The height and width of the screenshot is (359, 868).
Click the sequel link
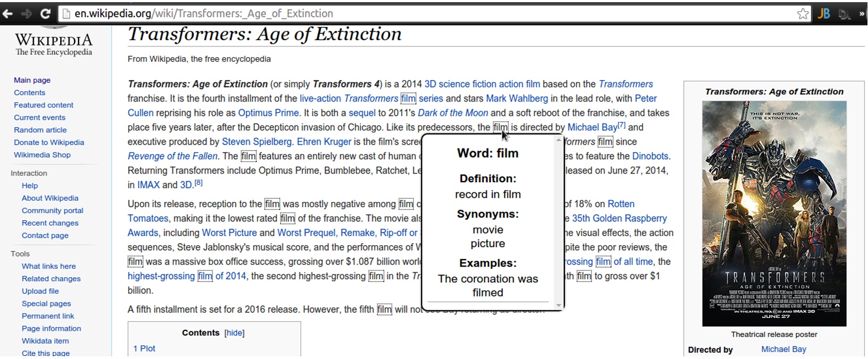pyautogui.click(x=362, y=113)
